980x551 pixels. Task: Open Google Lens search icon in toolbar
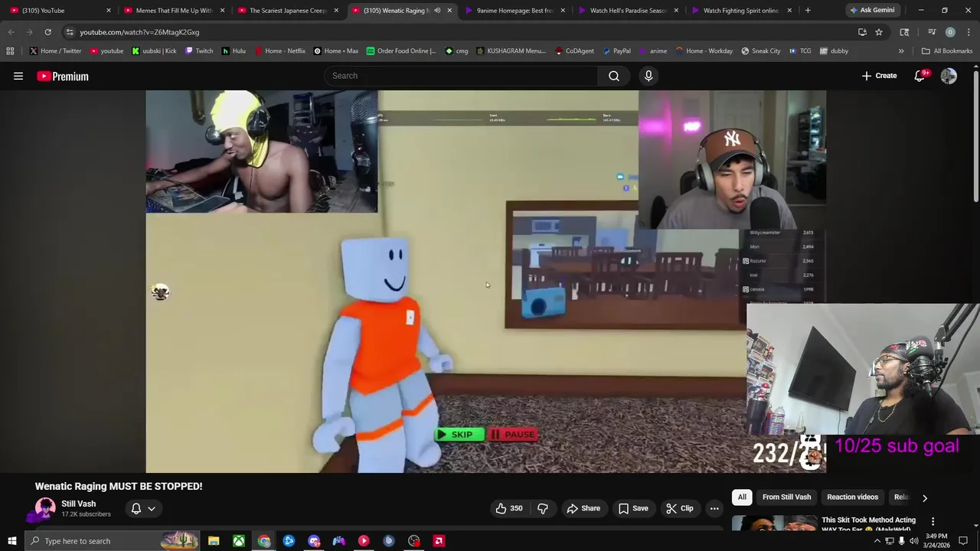(904, 32)
